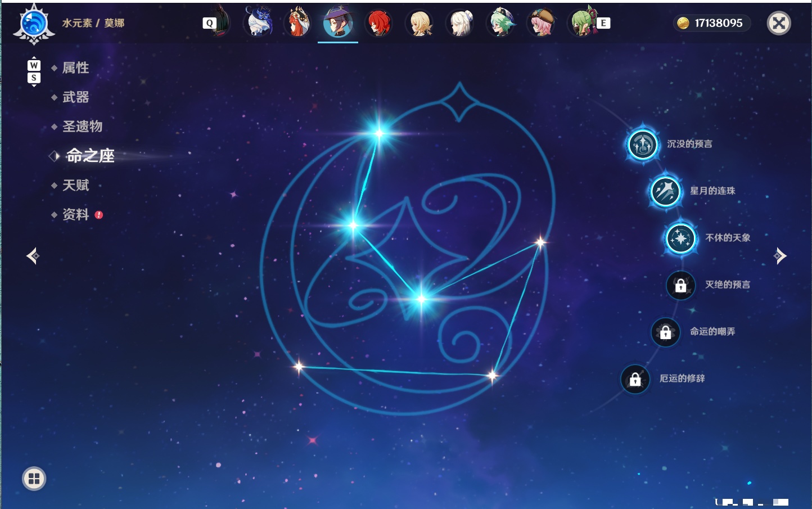Click the 不休的天象 label text
Image resolution: width=812 pixels, height=509 pixels.
[728, 238]
